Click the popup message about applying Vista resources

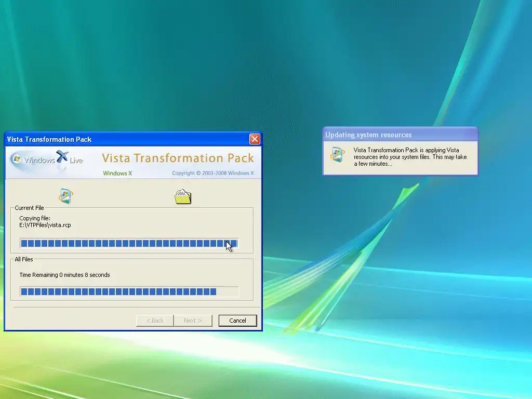pyautogui.click(x=410, y=157)
